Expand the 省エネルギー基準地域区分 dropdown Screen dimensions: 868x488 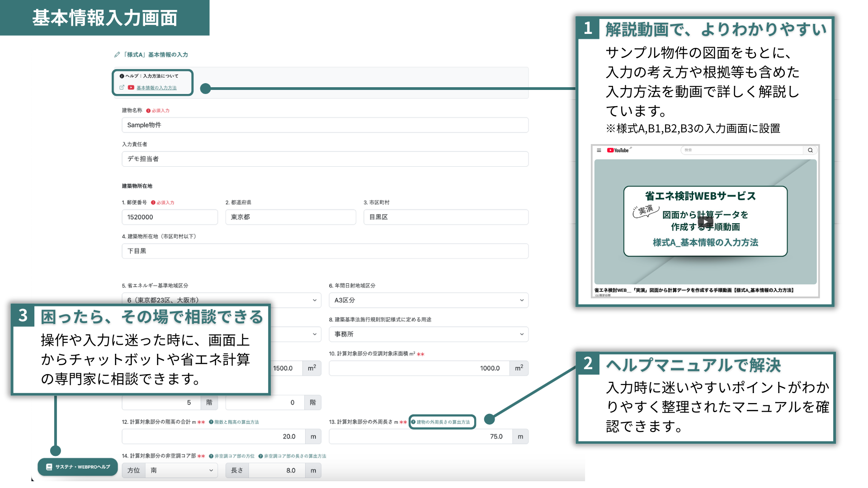[315, 300]
